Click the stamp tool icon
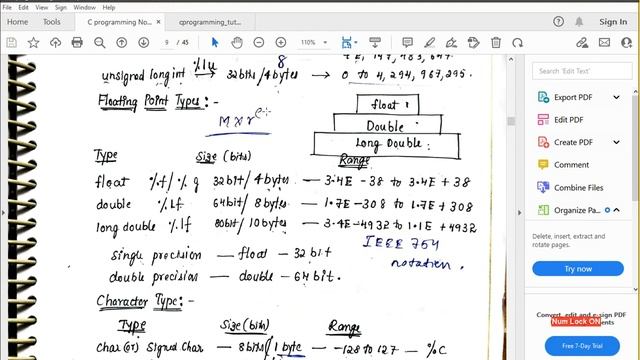 tap(473, 42)
